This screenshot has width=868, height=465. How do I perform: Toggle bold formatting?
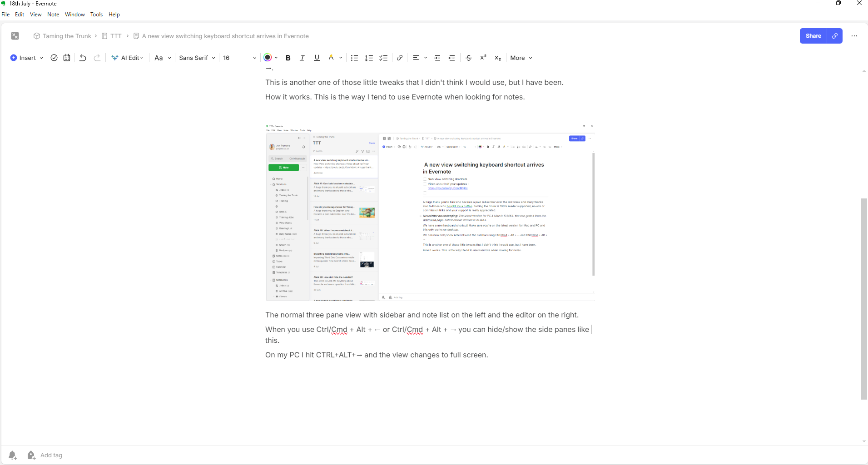(x=288, y=58)
